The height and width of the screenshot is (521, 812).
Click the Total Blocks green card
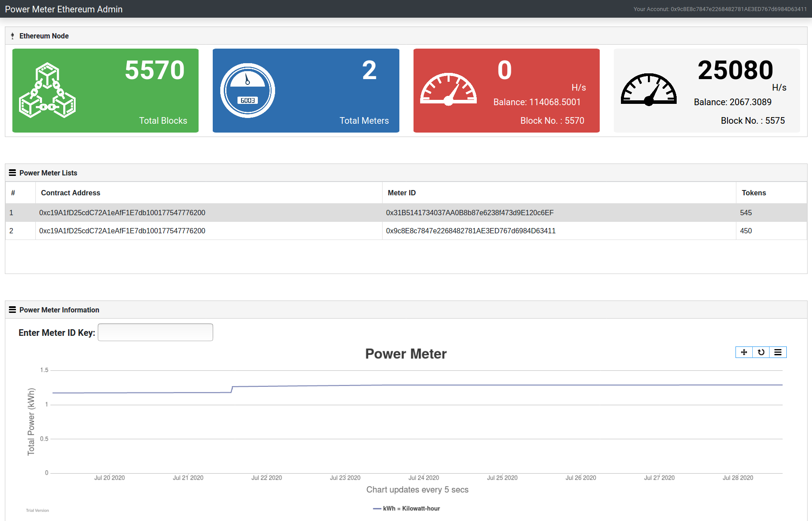point(105,91)
